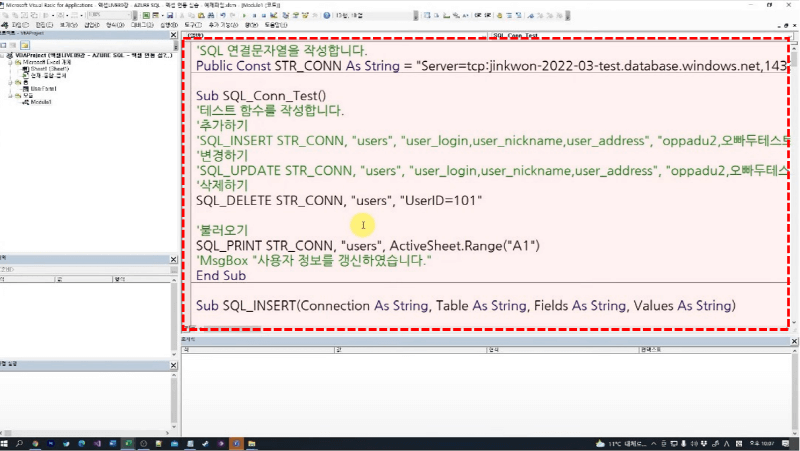The image size is (800, 451).
Task: Open the Tools (도구) menu
Action: [193, 25]
